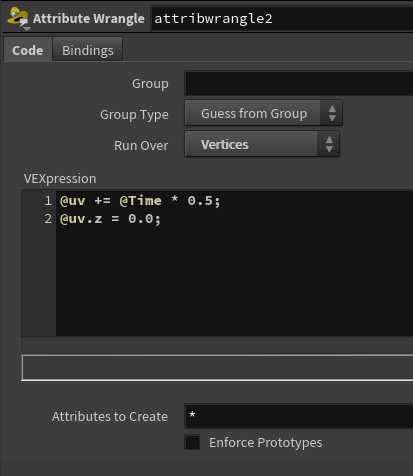This screenshot has width=413, height=476.
Task: Click the VEXpression label
Action: coord(60,179)
